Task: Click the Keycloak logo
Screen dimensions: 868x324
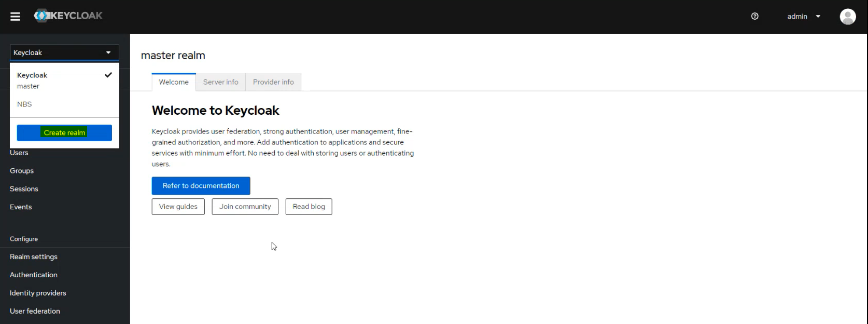Action: (x=68, y=16)
